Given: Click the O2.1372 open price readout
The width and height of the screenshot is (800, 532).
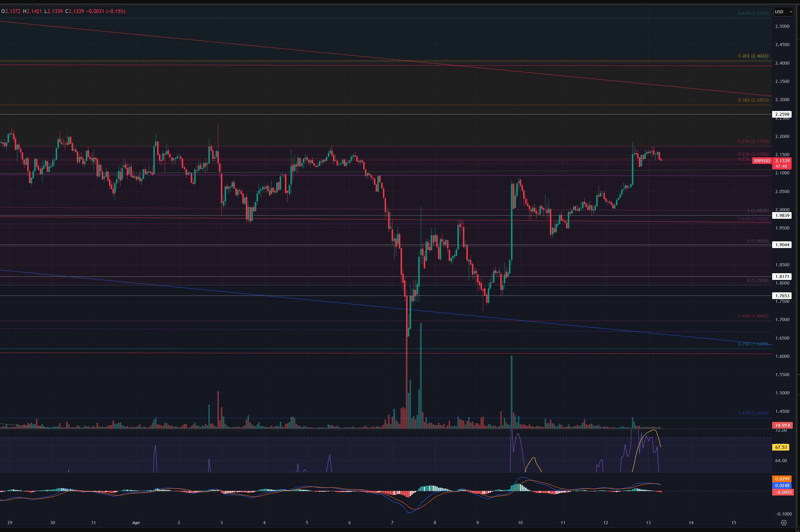Looking at the screenshot, I should point(11,11).
